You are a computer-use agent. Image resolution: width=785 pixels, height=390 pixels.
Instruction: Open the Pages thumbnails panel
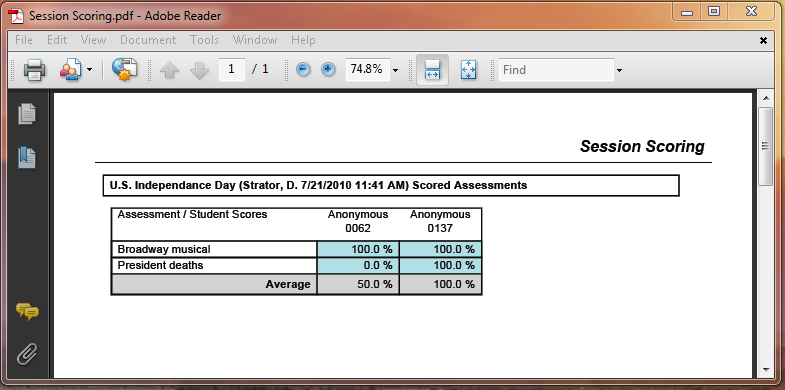(x=27, y=114)
